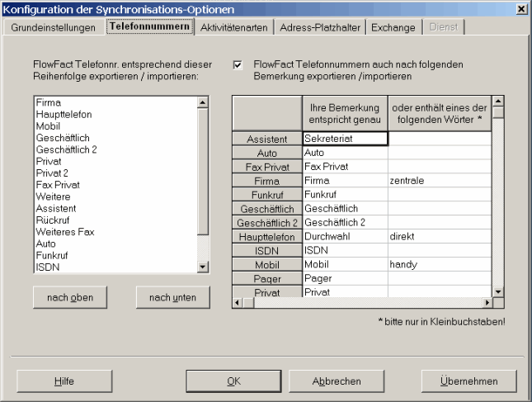The image size is (532, 402).
Task: Click the empty keyword cell in ISDN row
Action: click(440, 250)
